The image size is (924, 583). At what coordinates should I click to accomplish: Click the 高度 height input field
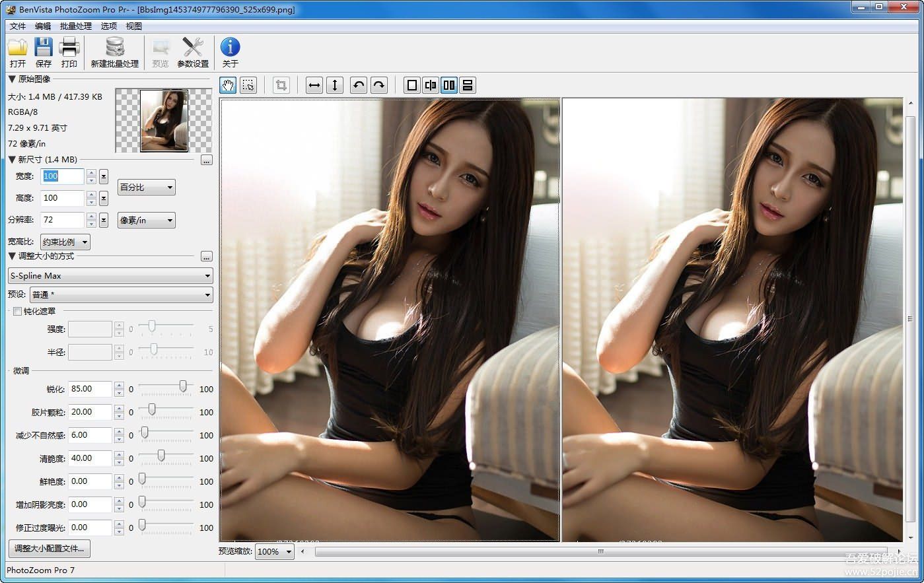[x=63, y=198]
